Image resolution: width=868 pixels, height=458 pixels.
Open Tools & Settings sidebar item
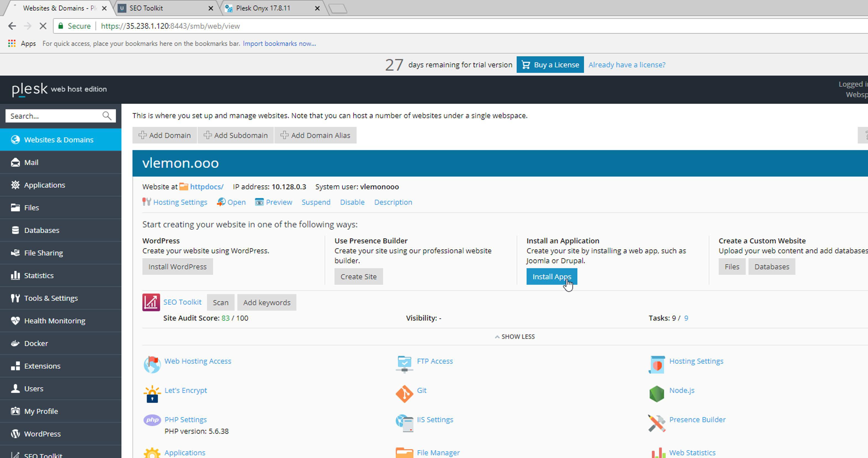[x=51, y=298]
